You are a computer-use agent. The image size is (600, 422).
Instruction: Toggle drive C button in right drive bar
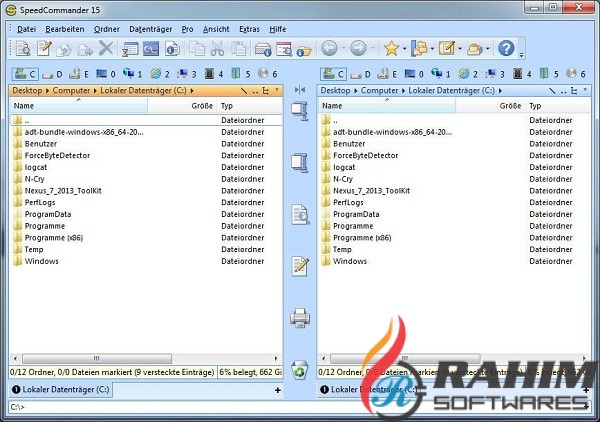pos(333,73)
